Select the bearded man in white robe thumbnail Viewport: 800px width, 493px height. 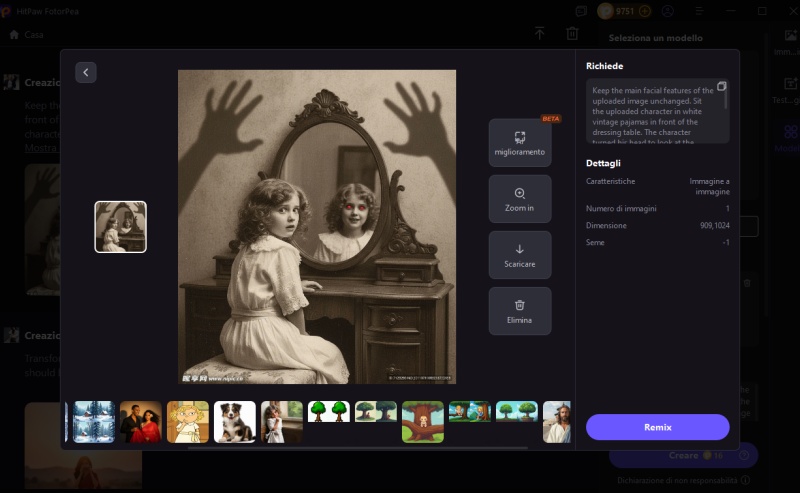coord(557,422)
